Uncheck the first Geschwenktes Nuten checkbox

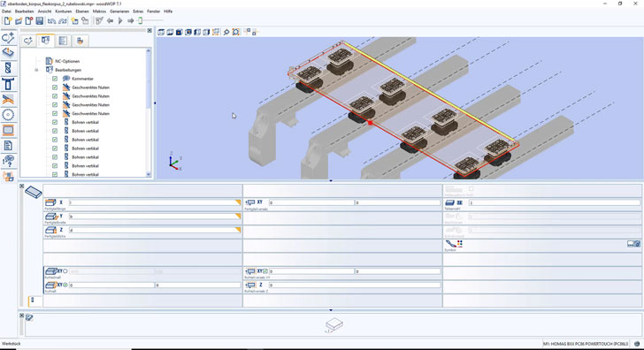(55, 87)
